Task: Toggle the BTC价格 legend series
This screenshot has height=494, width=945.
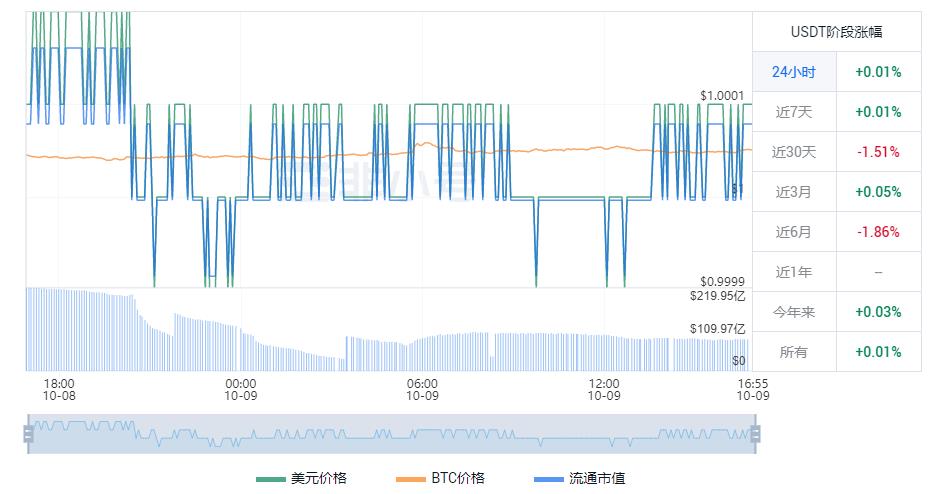Action: [441, 478]
